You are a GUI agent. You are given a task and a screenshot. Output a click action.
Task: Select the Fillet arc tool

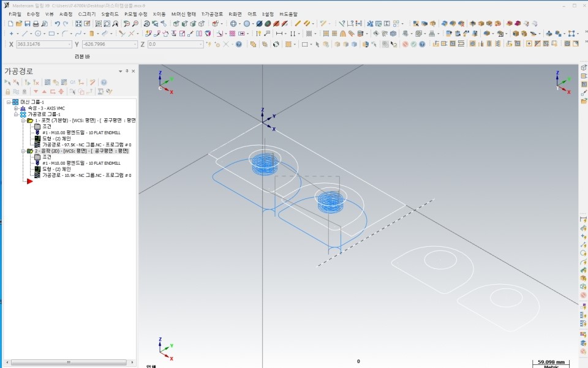[x=65, y=33]
